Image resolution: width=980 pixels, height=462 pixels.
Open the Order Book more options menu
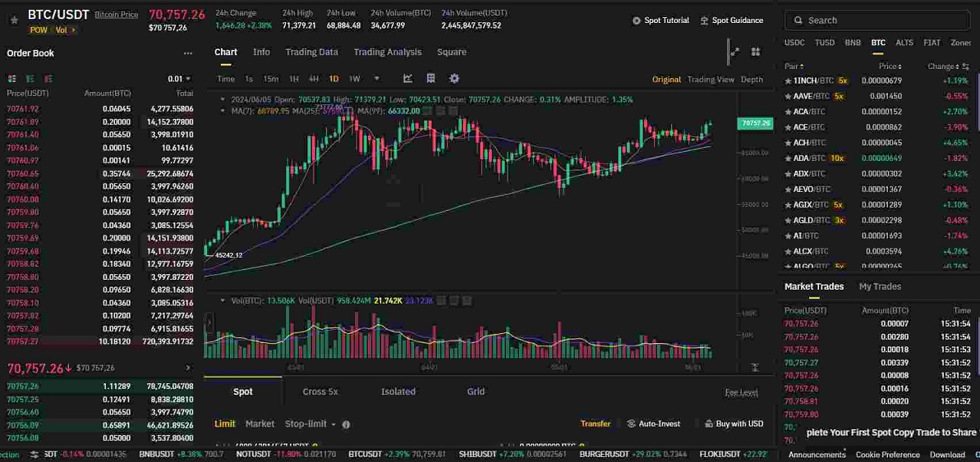point(188,53)
